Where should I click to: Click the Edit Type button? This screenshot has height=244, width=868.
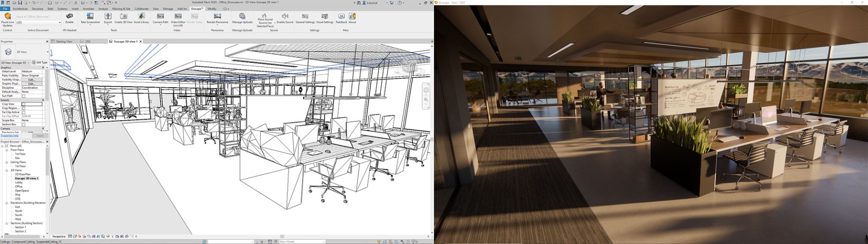point(40,62)
